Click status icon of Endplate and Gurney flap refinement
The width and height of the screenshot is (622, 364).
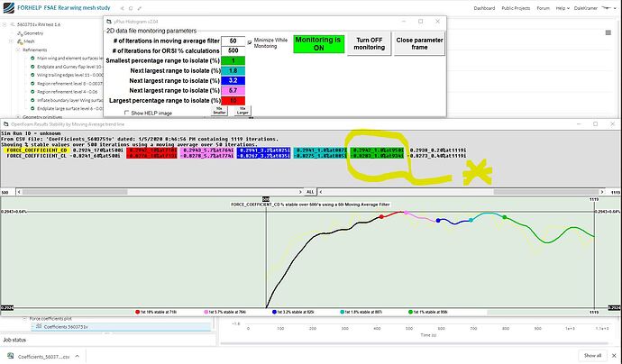click(32, 67)
